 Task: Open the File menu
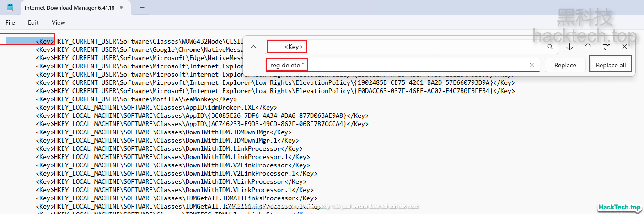[10, 22]
